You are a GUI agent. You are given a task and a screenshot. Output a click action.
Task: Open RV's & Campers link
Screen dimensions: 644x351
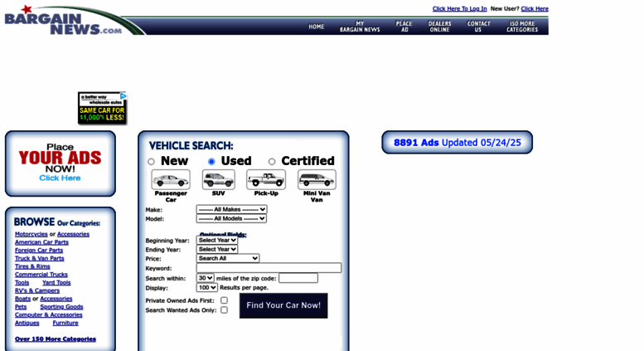coord(37,290)
